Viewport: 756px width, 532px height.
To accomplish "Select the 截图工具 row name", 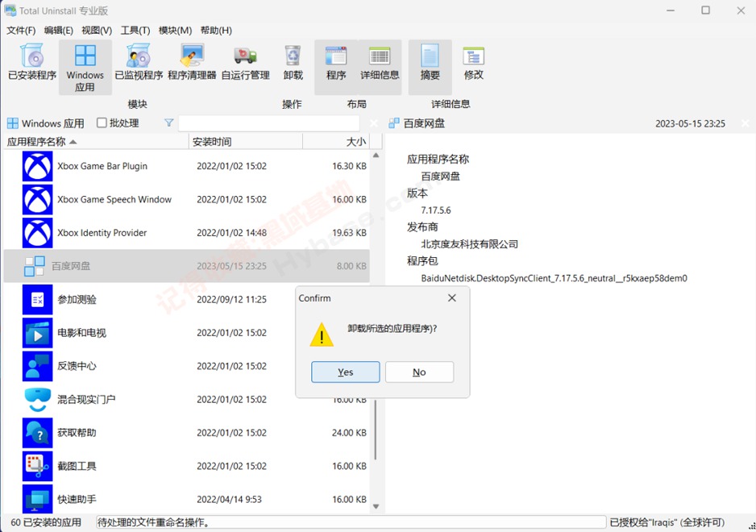I will 77,466.
